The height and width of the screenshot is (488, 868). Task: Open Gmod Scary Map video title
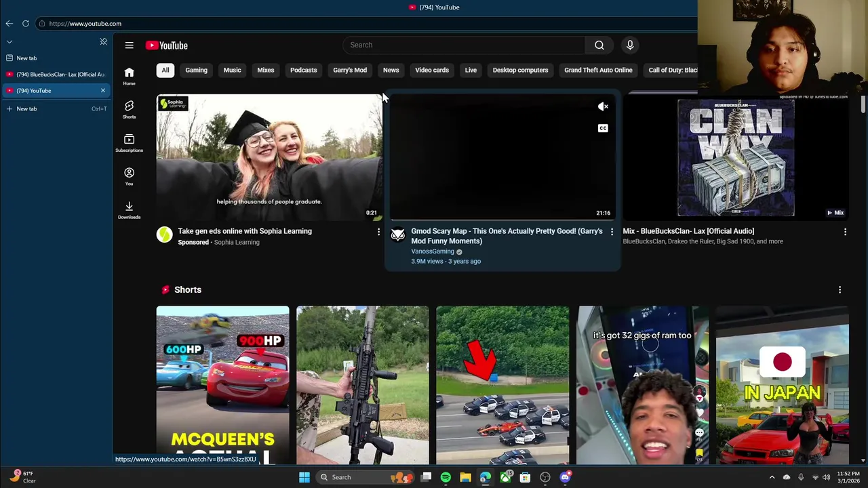507,236
